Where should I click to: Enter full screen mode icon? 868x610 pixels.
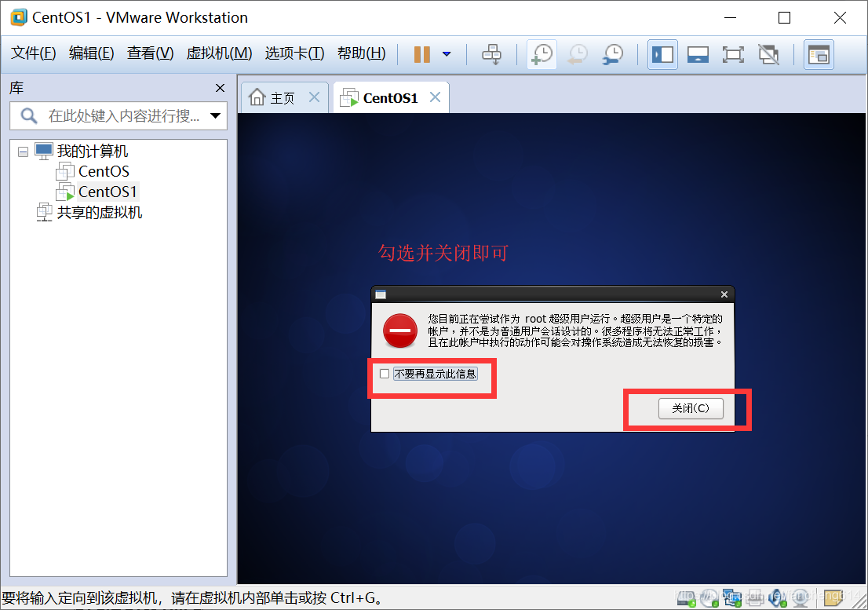point(733,54)
